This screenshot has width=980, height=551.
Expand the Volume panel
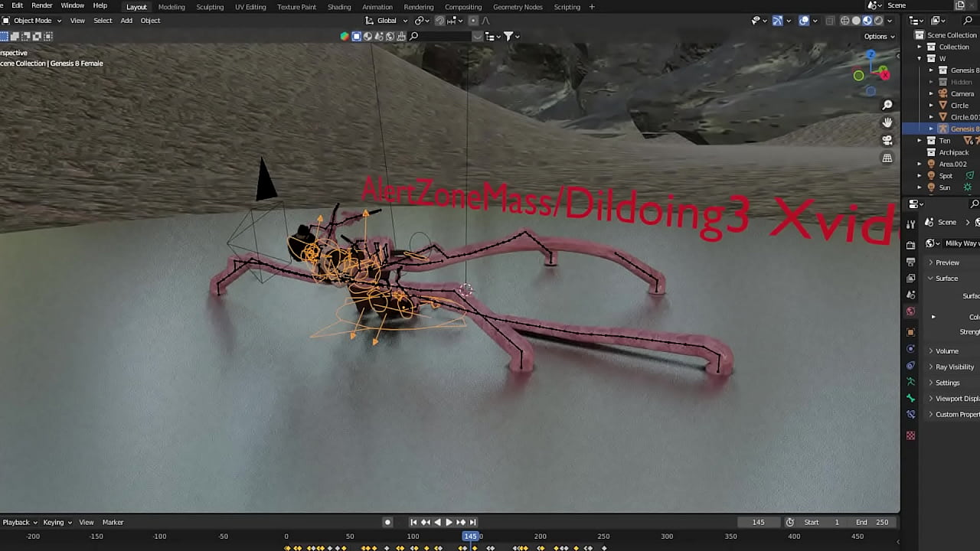tap(946, 351)
